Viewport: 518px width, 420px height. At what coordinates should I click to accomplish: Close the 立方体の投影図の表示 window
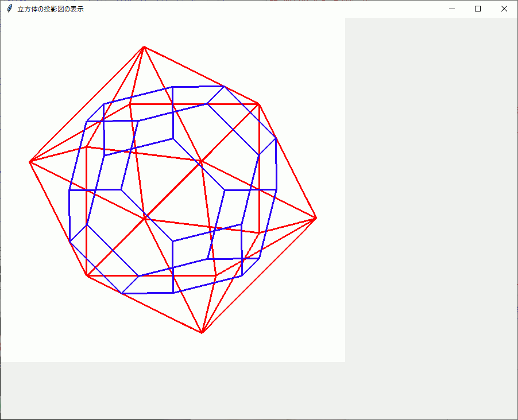504,9
